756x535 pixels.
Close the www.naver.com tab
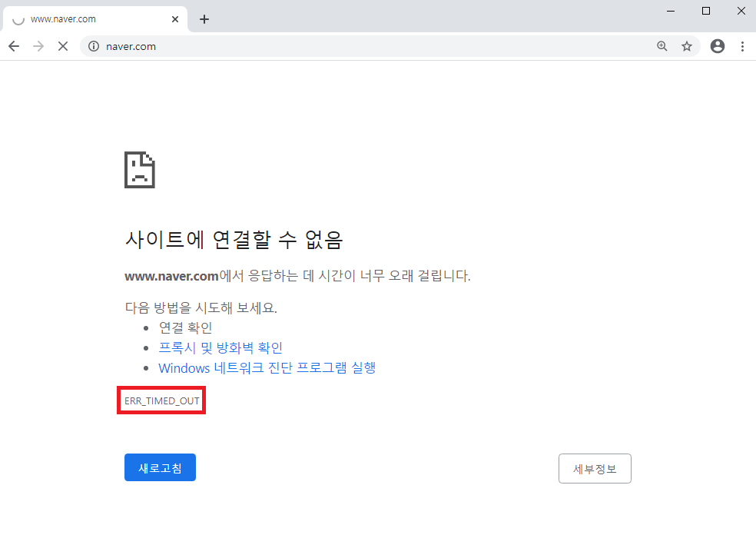click(175, 19)
